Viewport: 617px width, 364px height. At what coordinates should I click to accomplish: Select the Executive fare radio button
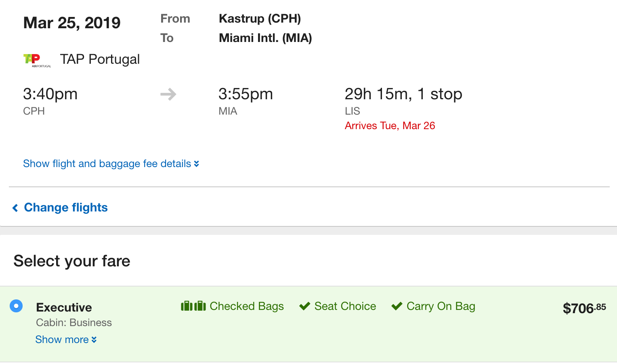[16, 306]
